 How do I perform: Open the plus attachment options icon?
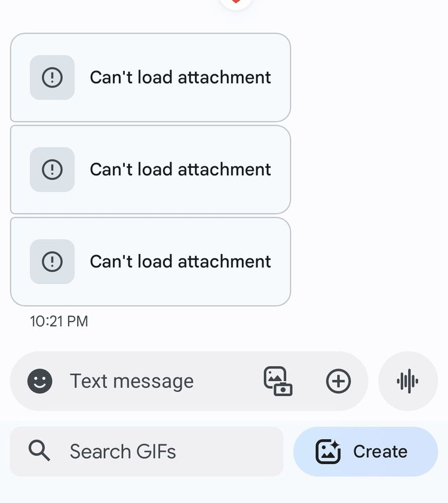[338, 381]
